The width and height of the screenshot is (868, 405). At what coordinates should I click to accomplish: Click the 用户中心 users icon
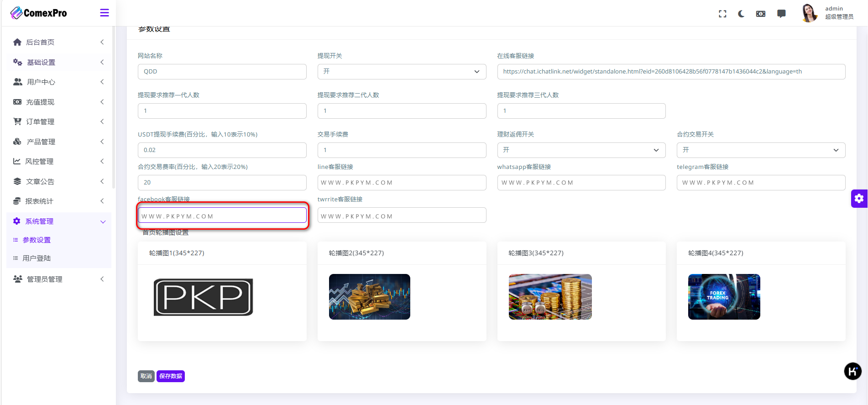click(17, 82)
